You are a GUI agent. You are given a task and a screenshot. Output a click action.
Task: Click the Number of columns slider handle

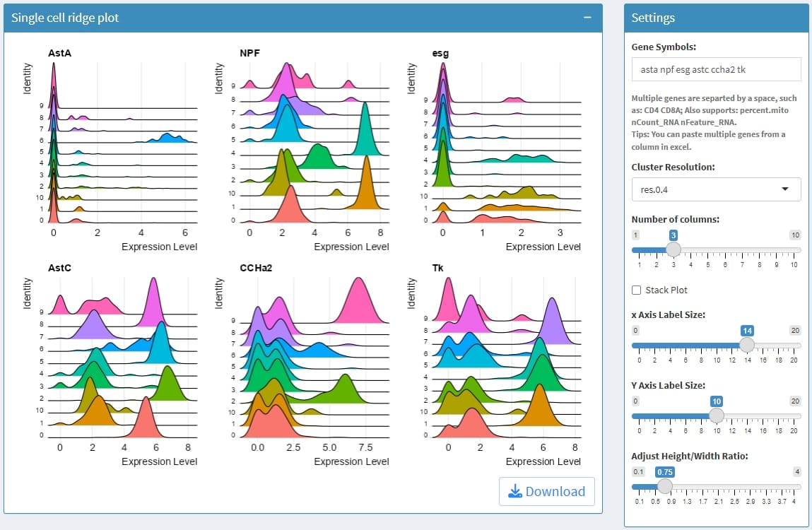[x=673, y=249]
